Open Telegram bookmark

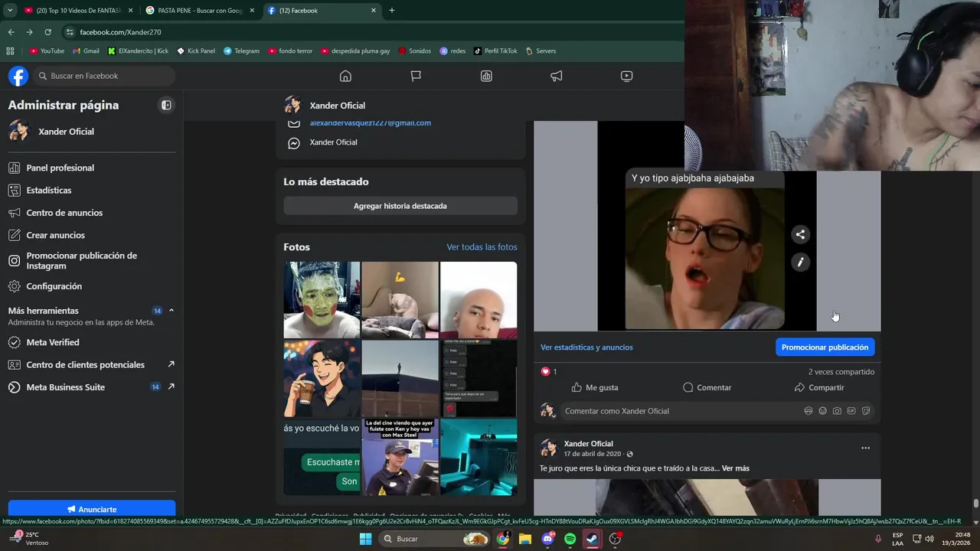241,51
